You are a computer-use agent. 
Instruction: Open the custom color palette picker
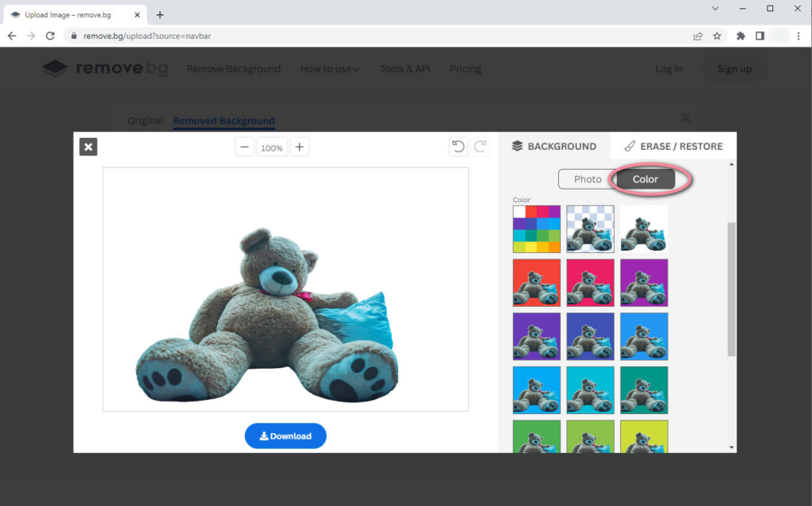tap(536, 229)
